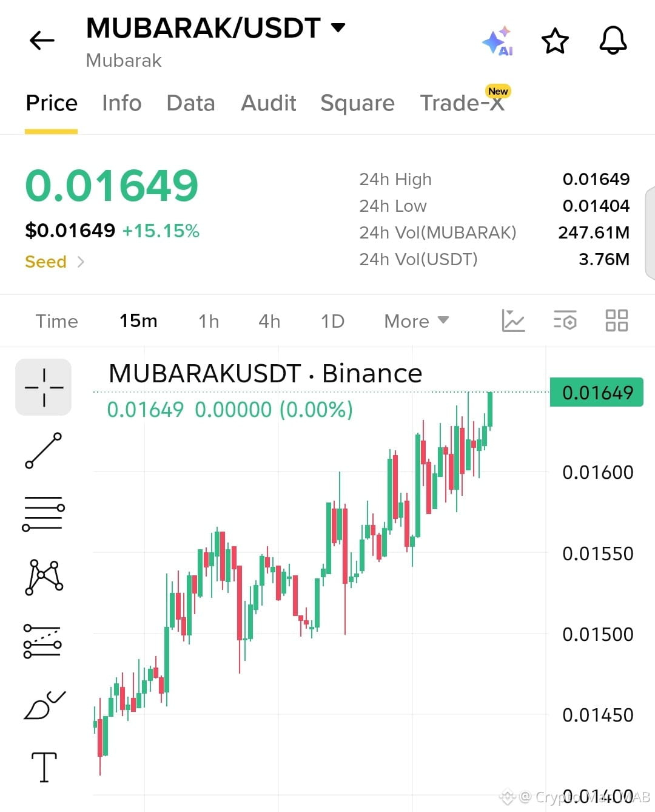Tap the Seed label link
655x812 pixels.
[x=45, y=262]
